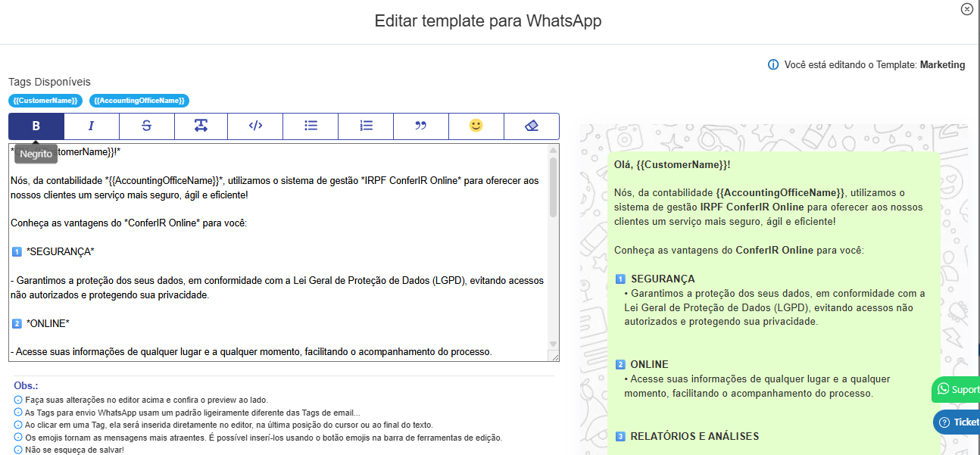Click the "Não se esqueça de salvar!" note
Image resolution: width=980 pixels, height=455 pixels.
pos(73,450)
